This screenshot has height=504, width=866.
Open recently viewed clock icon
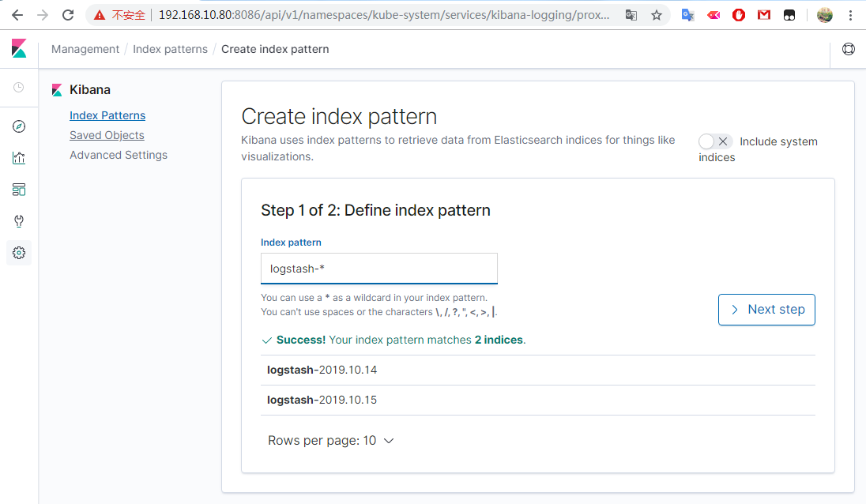(x=19, y=88)
